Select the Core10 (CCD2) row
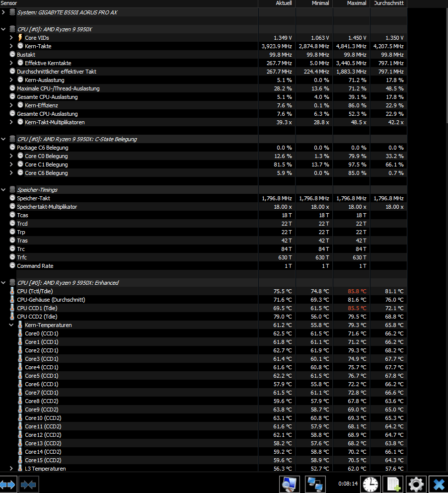 pyautogui.click(x=204, y=418)
